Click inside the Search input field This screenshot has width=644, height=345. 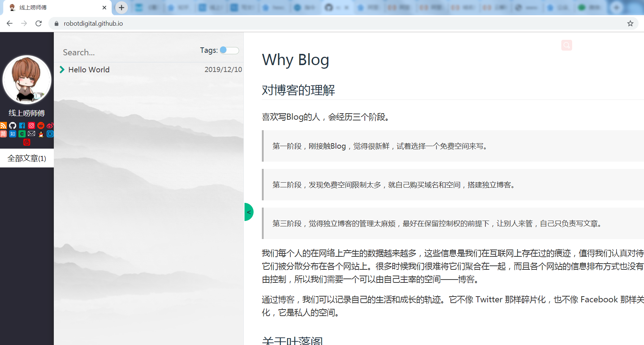[x=108, y=52]
